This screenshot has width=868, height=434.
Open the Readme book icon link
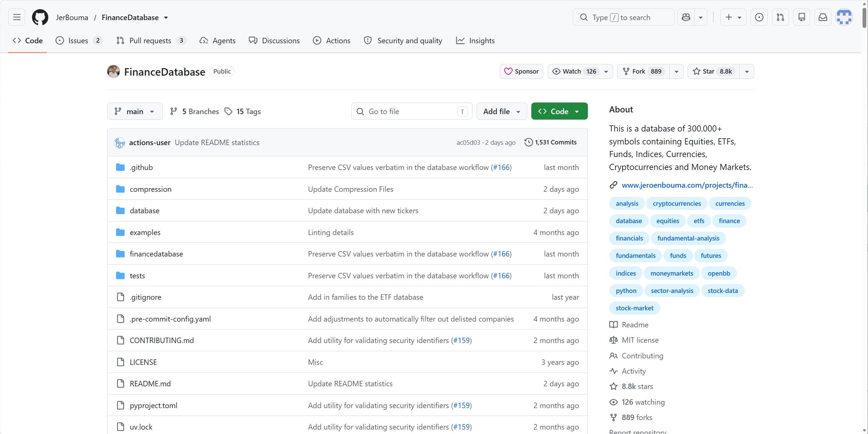click(x=613, y=325)
